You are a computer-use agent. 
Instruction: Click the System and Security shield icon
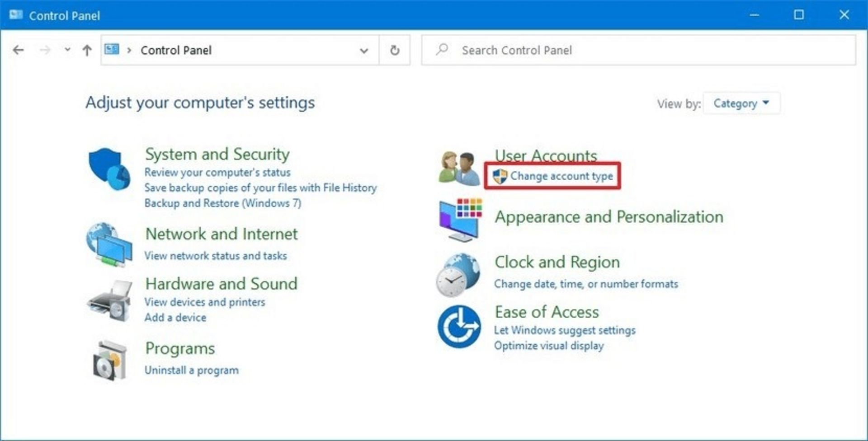pyautogui.click(x=109, y=169)
